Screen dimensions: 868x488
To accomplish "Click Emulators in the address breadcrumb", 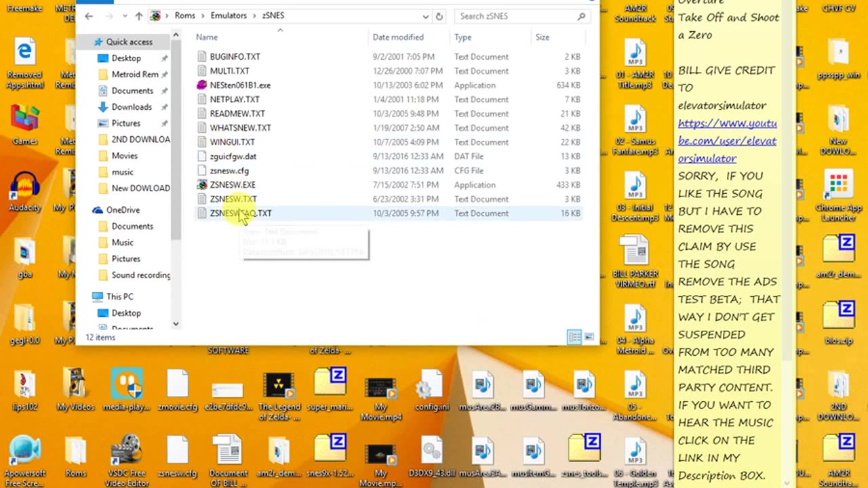I will [x=229, y=16].
